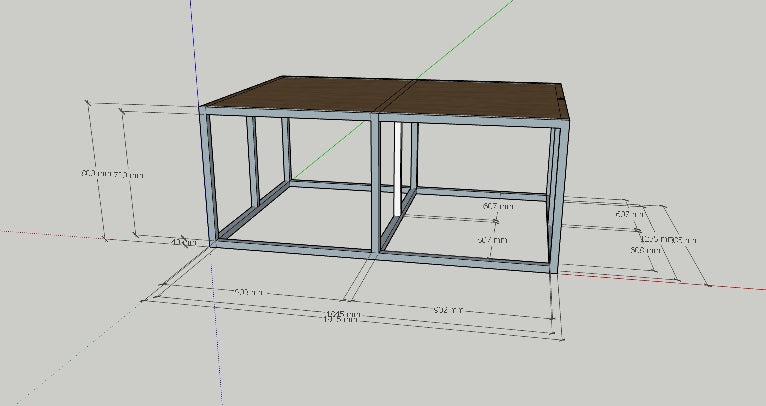Pick the front-left corner leg of the frame

point(208,176)
